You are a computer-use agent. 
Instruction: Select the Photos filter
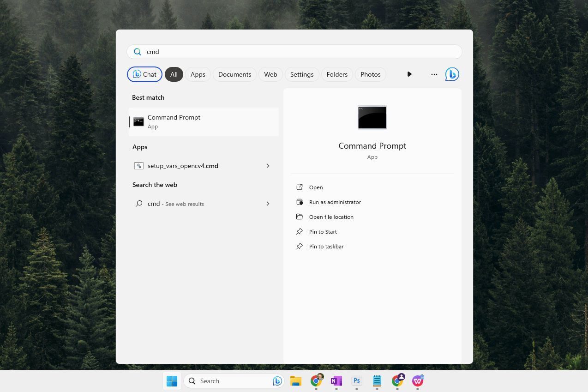coord(370,74)
